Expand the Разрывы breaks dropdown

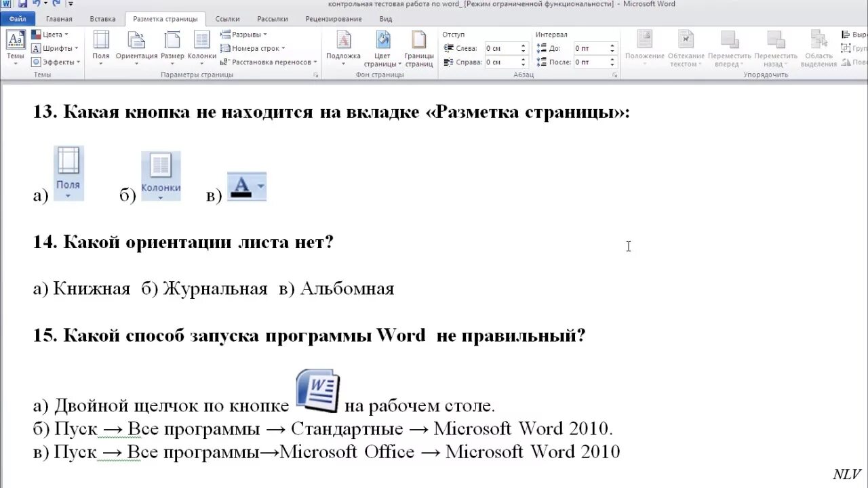coord(243,35)
